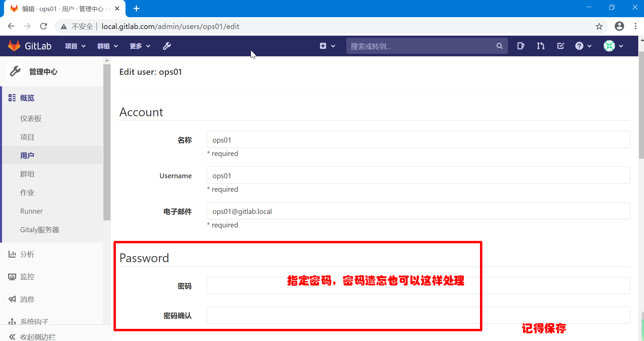Click the sidebar scroll-up arrow

click(107, 60)
